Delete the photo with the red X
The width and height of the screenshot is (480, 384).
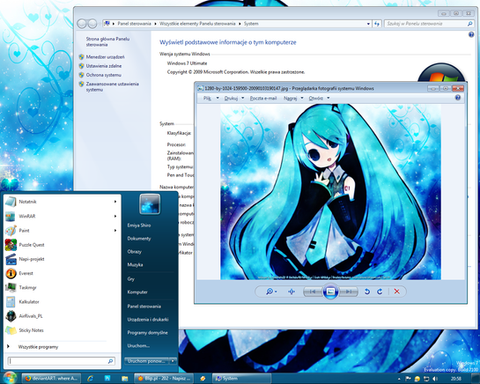397,292
